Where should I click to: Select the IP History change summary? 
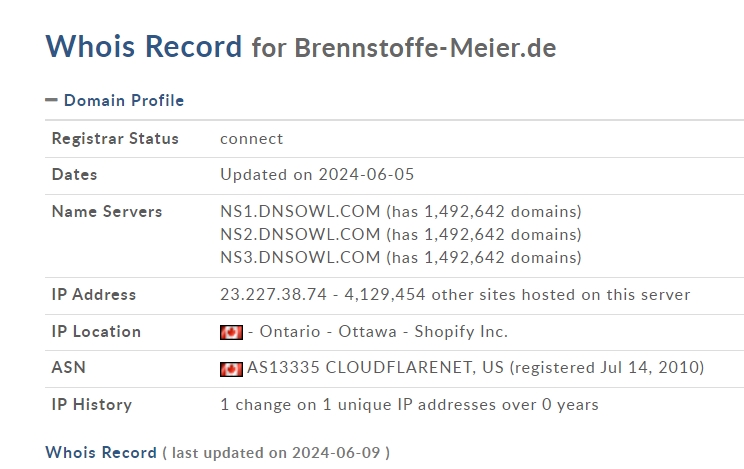tap(409, 405)
